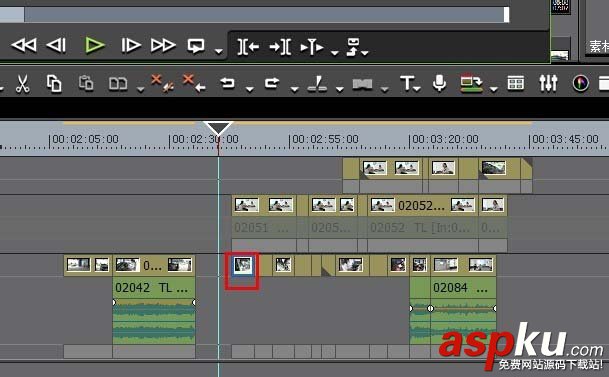Step back one frame

(57, 45)
